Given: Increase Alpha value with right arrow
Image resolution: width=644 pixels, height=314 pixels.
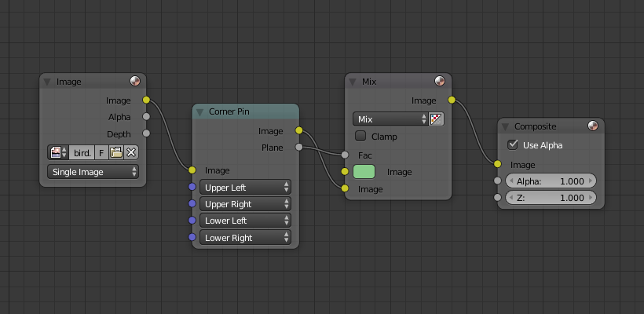Looking at the screenshot, I should click(591, 181).
